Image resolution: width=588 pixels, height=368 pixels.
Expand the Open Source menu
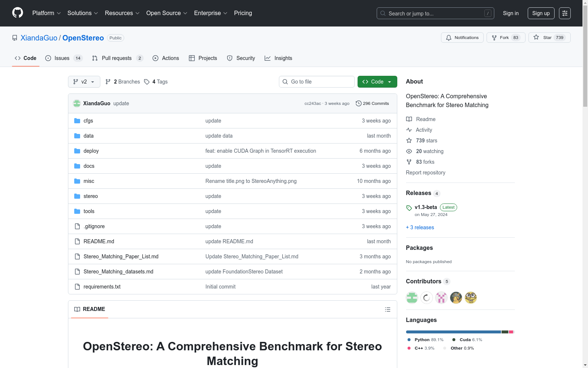[x=167, y=13]
